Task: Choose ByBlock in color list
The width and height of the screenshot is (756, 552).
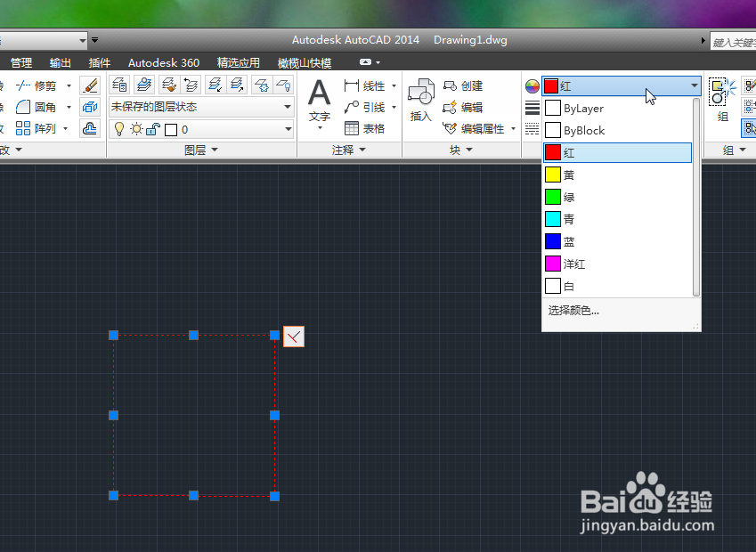Action: tap(618, 130)
